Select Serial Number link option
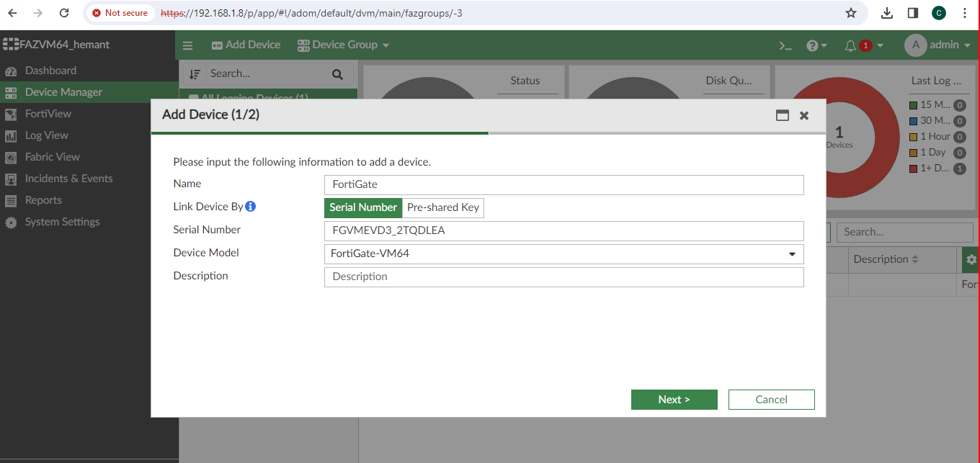Image resolution: width=980 pixels, height=463 pixels. tap(363, 207)
